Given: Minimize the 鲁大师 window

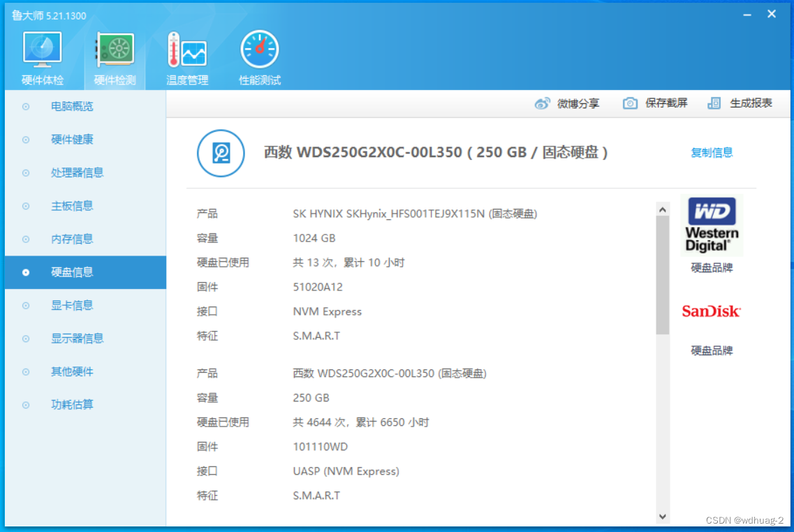Looking at the screenshot, I should coord(747,15).
